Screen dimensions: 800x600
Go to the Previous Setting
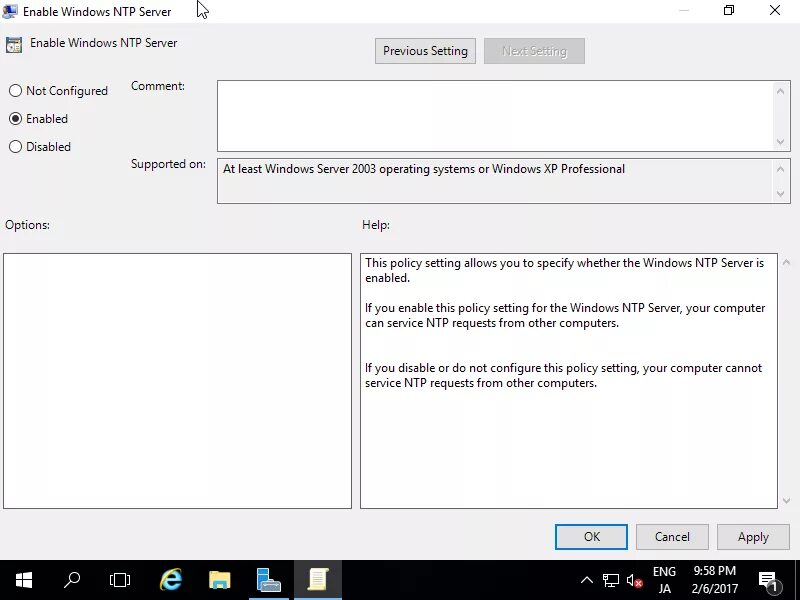425,51
